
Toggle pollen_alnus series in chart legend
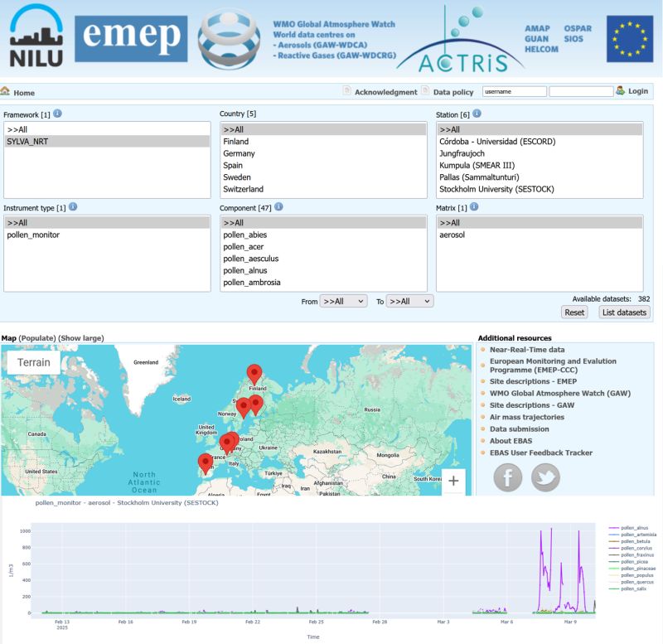(629, 528)
